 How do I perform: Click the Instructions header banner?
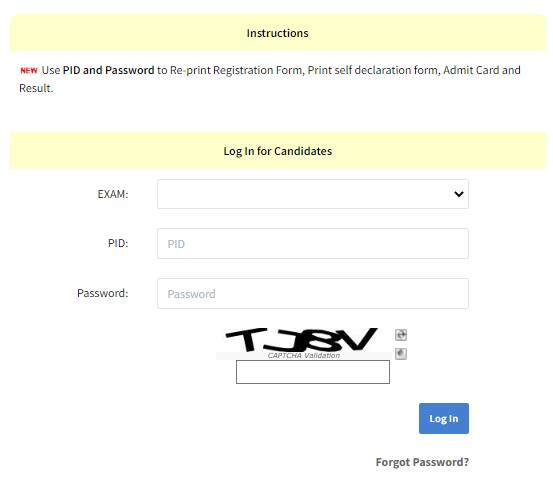(278, 33)
